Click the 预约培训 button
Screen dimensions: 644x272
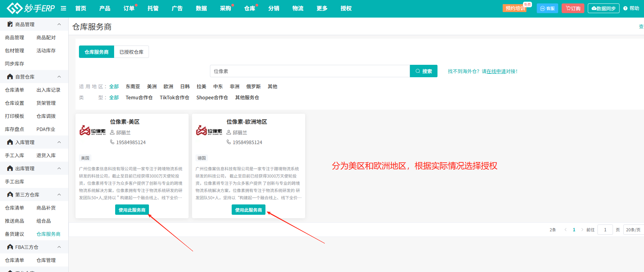point(514,8)
